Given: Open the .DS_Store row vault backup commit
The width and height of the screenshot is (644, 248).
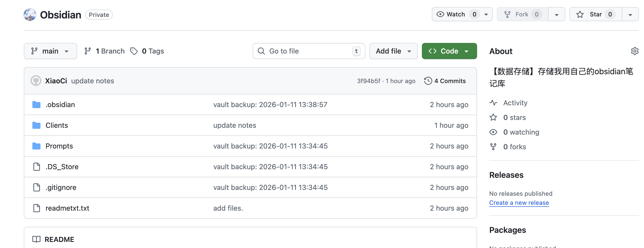Looking at the screenshot, I should 270,167.
